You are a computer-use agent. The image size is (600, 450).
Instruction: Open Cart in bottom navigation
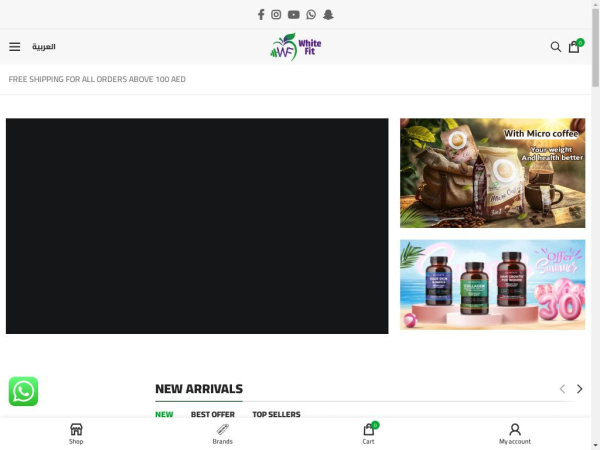[x=369, y=434]
